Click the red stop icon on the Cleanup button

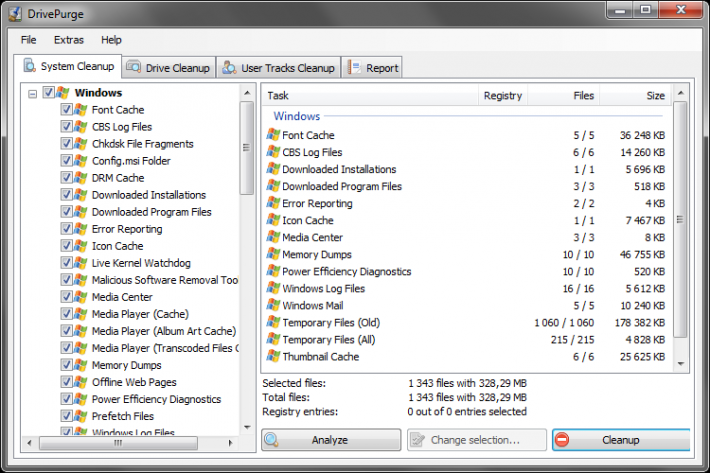click(562, 440)
